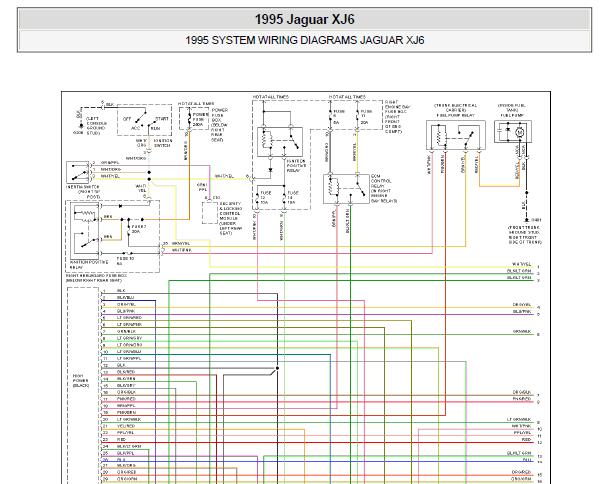The image size is (603, 484).
Task: Click inertia switch pin 2 "GRN/PPL" wire label
Action: (x=110, y=163)
